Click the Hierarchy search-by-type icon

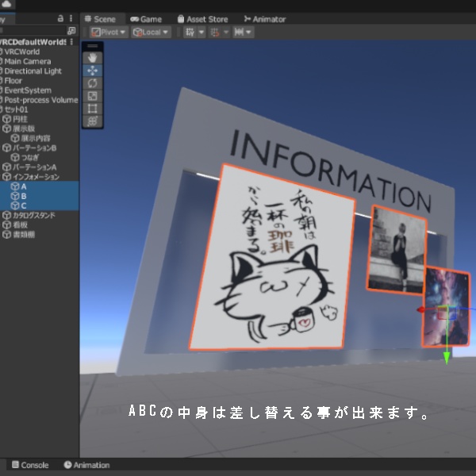[x=71, y=30]
